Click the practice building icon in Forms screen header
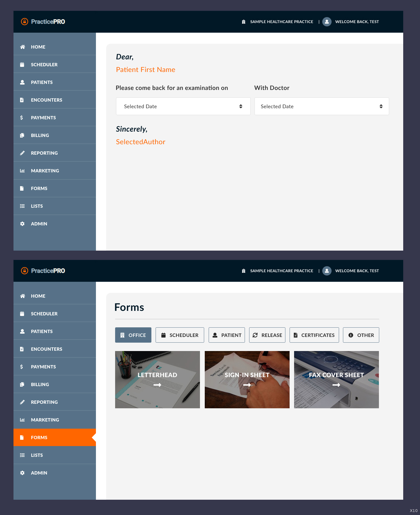This screenshot has height=515, width=420. click(244, 271)
